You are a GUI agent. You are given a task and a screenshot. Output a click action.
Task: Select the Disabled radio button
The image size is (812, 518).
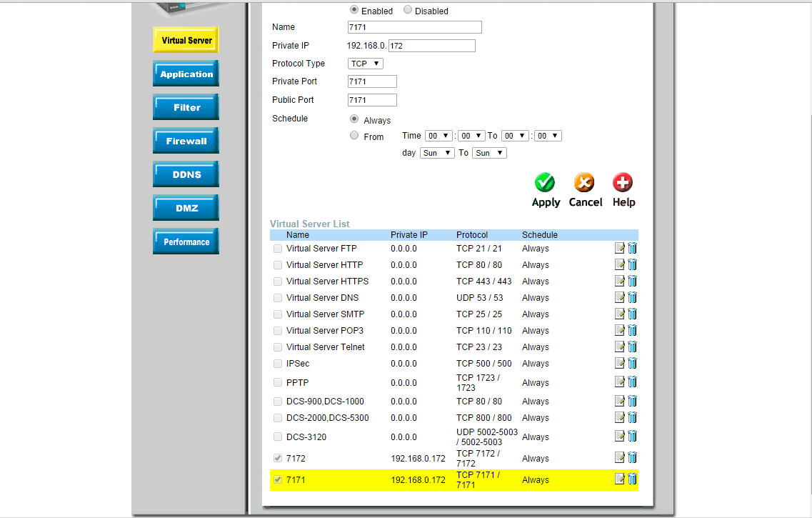pyautogui.click(x=408, y=10)
